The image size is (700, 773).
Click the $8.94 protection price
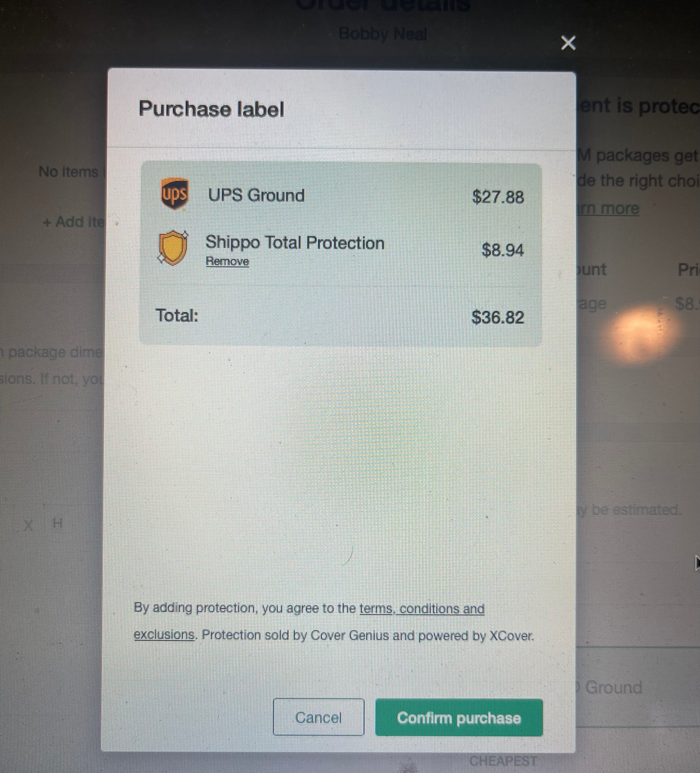point(503,250)
